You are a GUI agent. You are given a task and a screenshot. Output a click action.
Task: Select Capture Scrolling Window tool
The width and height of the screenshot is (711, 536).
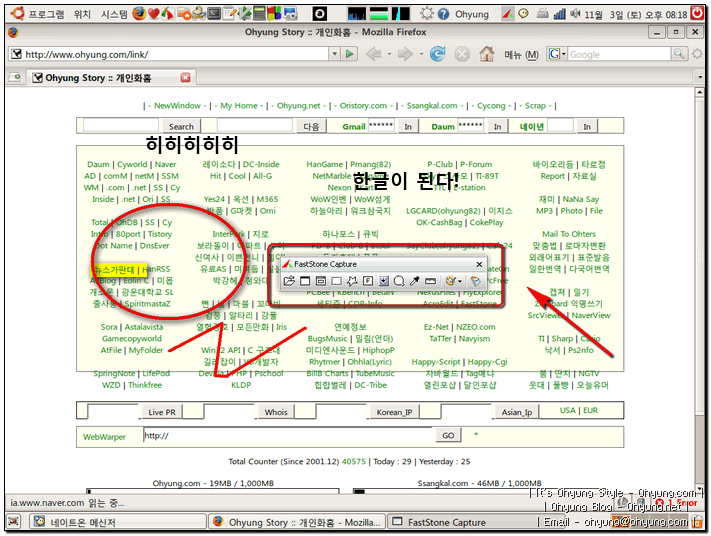(383, 282)
